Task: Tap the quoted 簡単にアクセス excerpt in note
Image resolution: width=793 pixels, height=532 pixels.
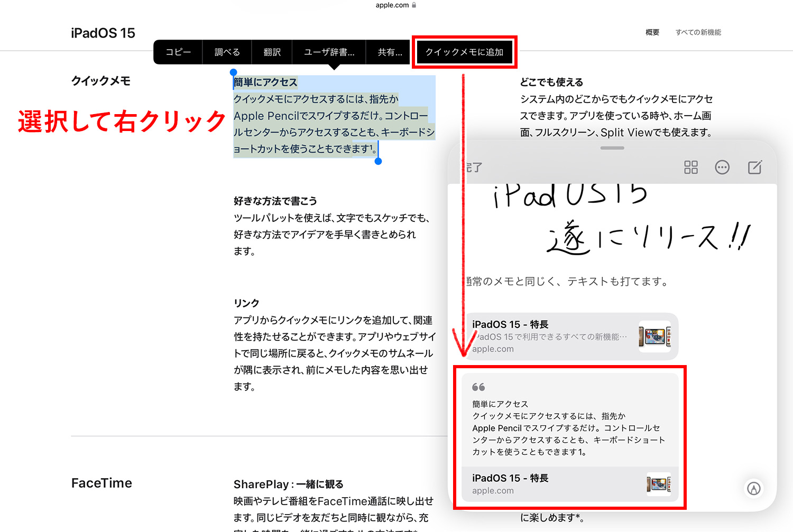Action: (x=570, y=421)
